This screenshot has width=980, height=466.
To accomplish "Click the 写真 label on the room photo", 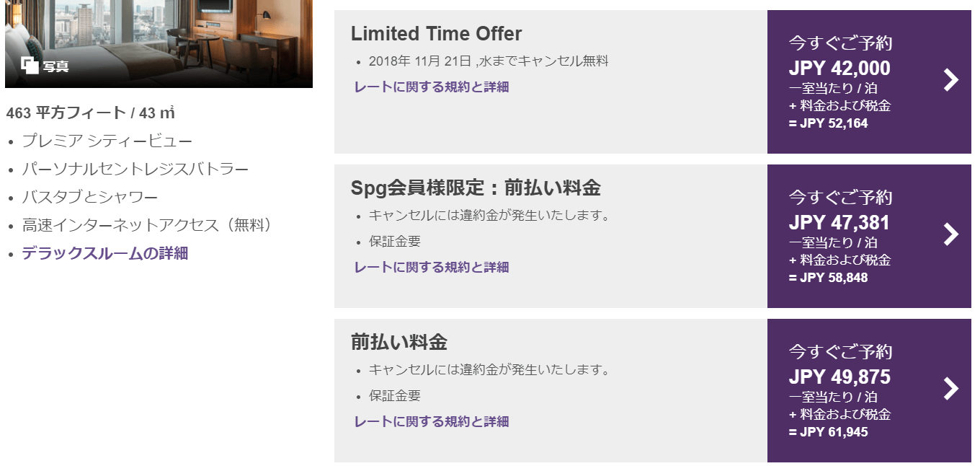I will 55,66.
